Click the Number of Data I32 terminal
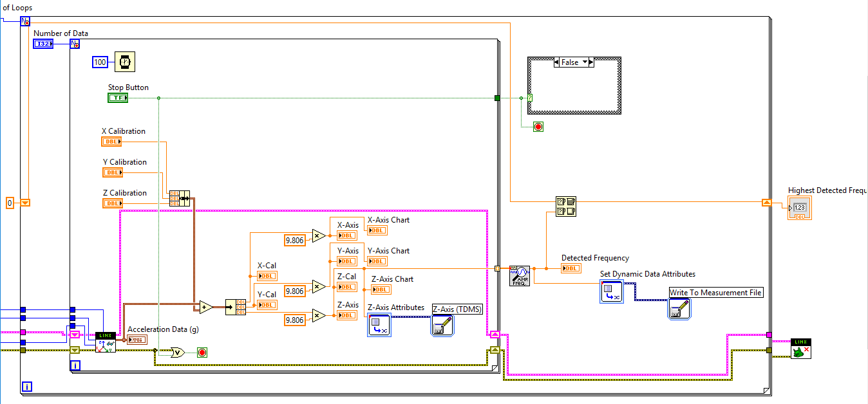The width and height of the screenshot is (868, 404). point(43,44)
